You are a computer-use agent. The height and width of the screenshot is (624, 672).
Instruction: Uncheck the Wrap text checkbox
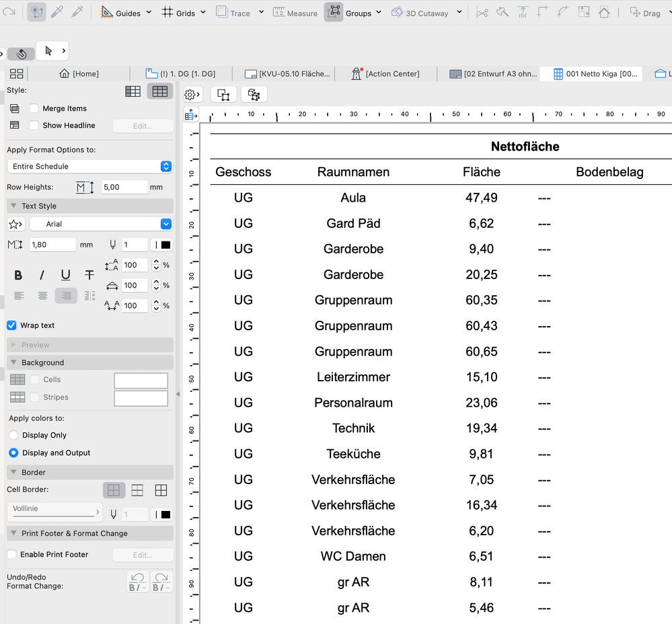pos(11,325)
